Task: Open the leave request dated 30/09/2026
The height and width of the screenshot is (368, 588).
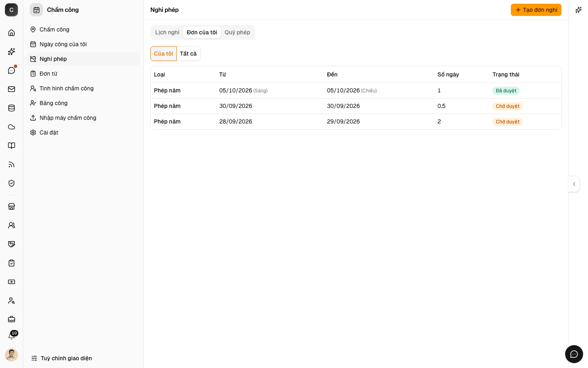Action: pyautogui.click(x=356, y=106)
